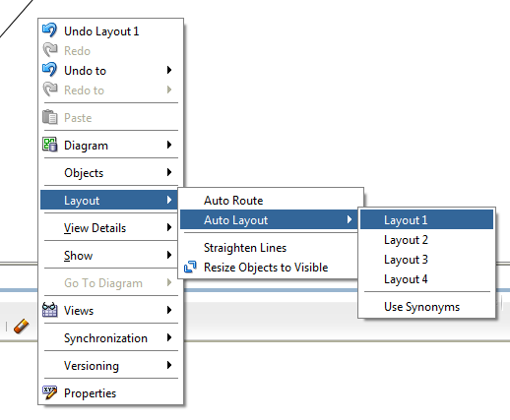Expand the View Details submenu arrow
510x420 pixels.
coord(169,227)
